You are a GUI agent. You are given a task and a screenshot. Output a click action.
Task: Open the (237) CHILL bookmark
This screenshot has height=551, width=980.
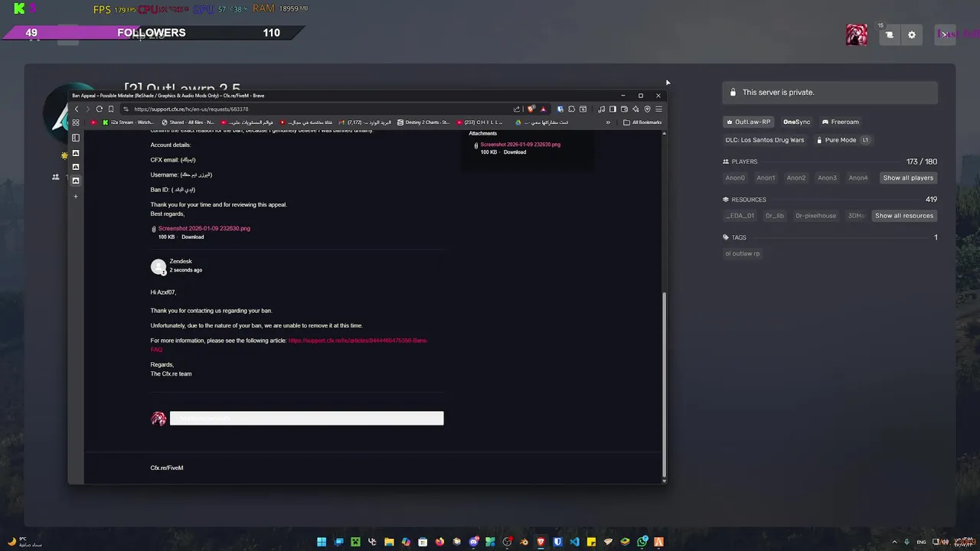click(x=480, y=122)
